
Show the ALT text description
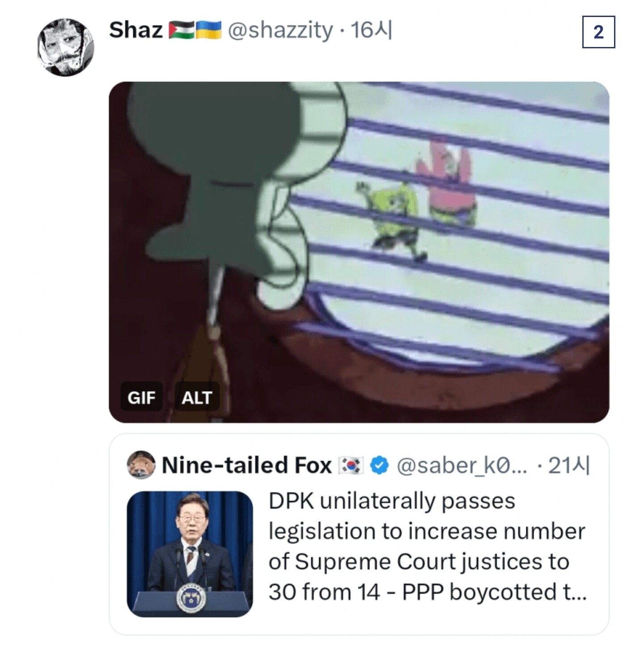(x=196, y=397)
